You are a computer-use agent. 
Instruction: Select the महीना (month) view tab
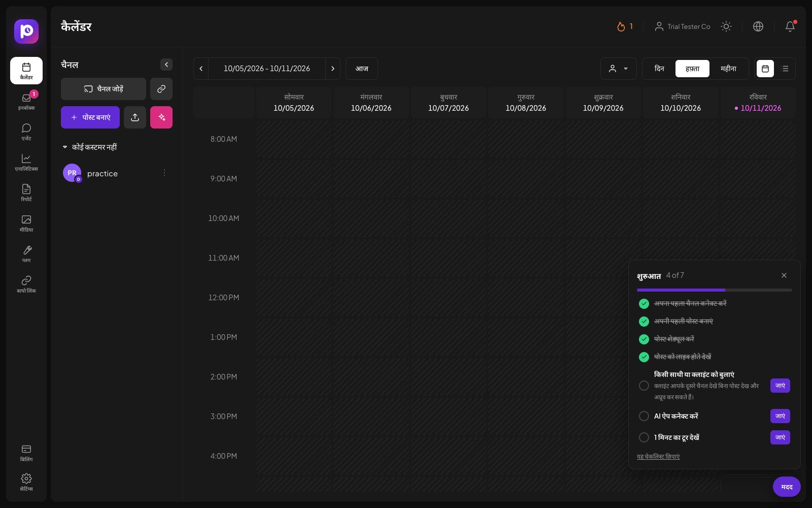728,69
